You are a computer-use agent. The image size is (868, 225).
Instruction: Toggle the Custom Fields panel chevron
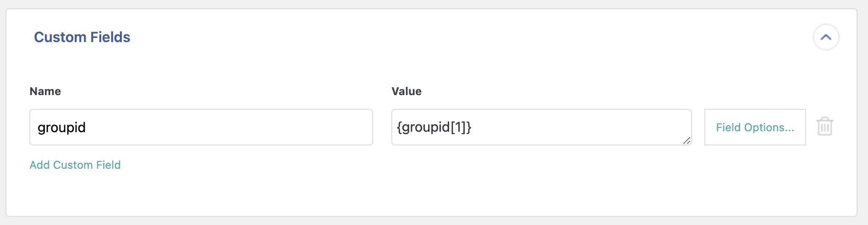coord(826,37)
